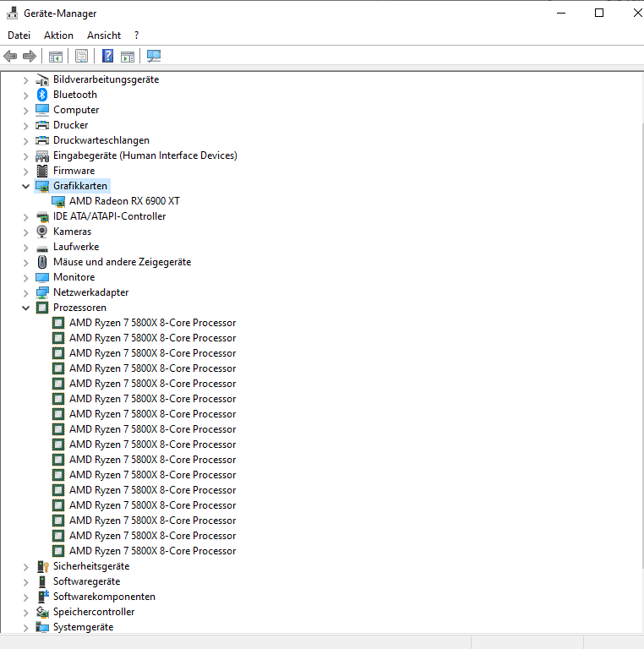Click the AMD Radeon RX 6900 XT icon
The width and height of the screenshot is (644, 649).
click(58, 202)
